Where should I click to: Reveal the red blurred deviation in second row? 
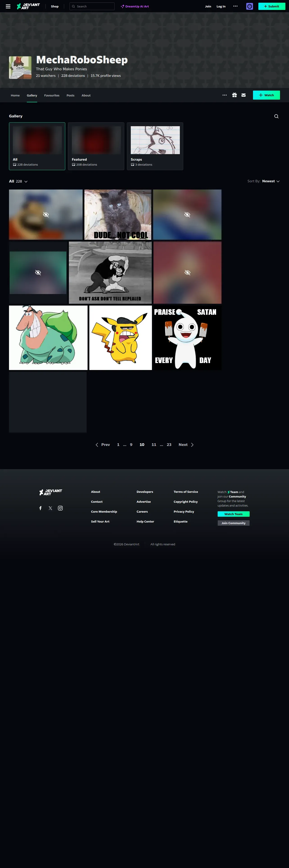(x=187, y=273)
